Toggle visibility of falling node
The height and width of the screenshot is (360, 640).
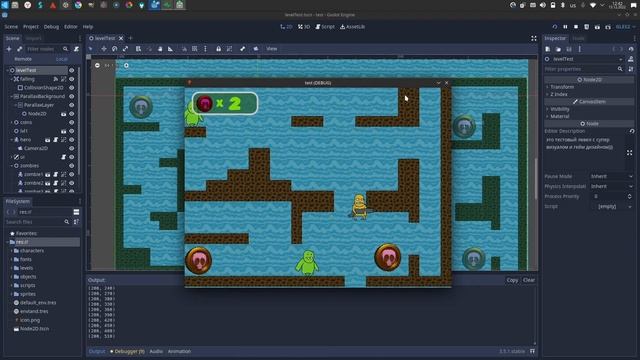point(72,79)
